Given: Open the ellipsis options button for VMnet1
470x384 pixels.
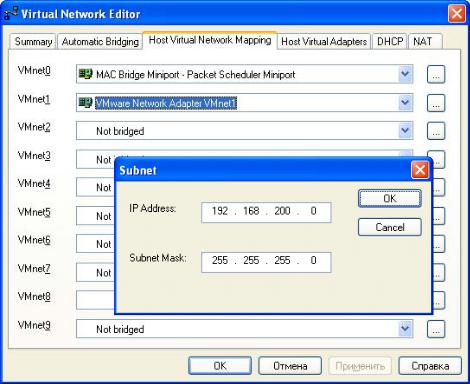Looking at the screenshot, I should coord(436,103).
